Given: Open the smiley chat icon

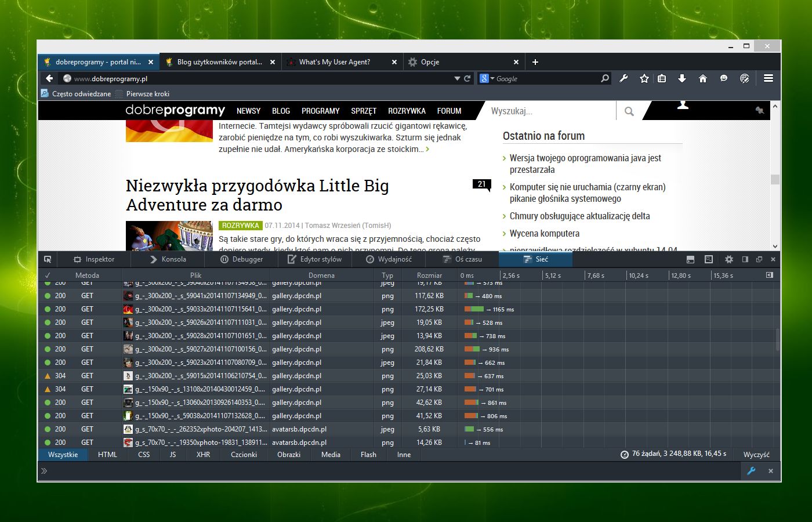Looking at the screenshot, I should [724, 78].
